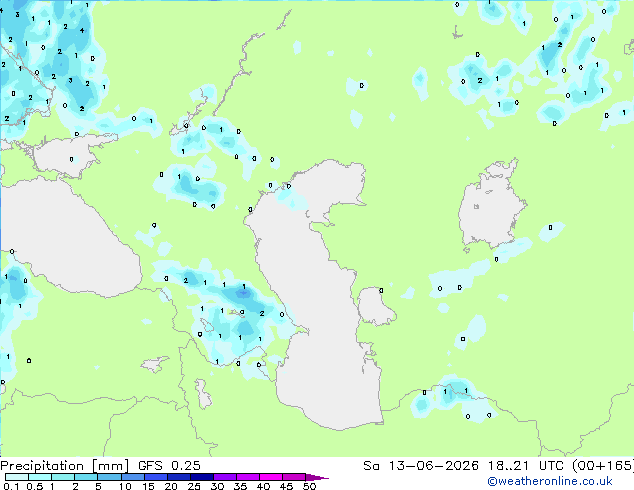Click the Kara-Bogaz-Gol bay east of Caspian
Screen dimensions: 634x490
point(375,306)
